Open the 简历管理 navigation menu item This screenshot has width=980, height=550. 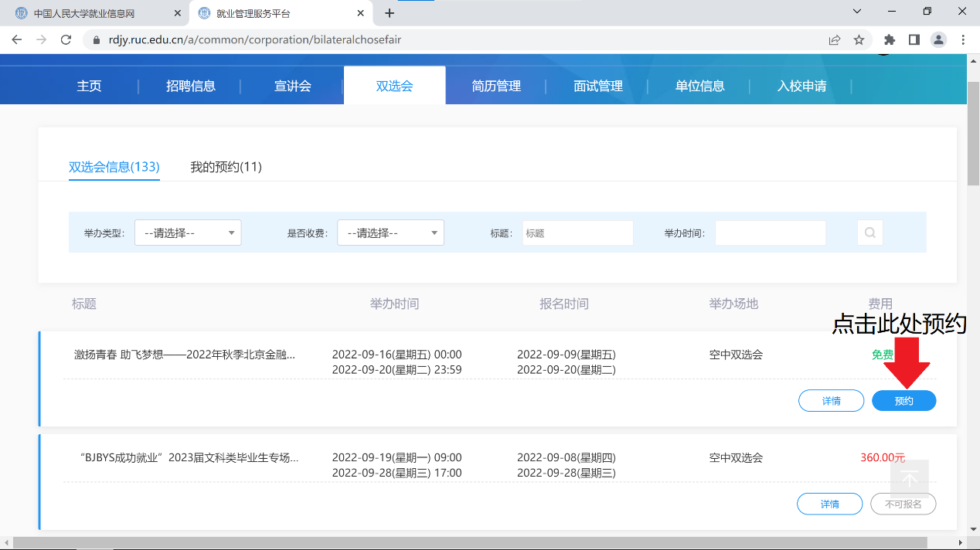tap(496, 86)
